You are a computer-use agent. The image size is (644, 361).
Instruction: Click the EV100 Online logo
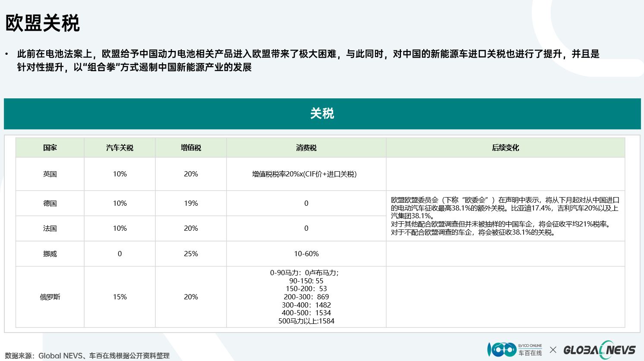coord(515,349)
